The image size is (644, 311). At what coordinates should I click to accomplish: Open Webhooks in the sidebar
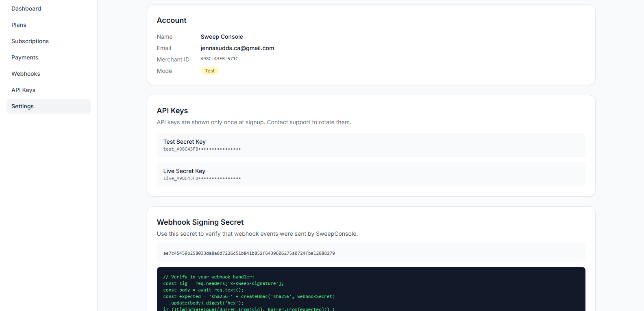click(26, 74)
